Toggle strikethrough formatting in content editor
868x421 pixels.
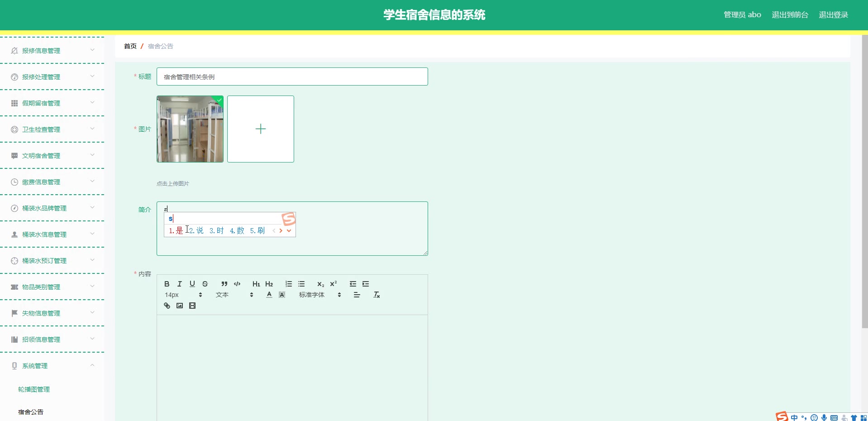tap(205, 284)
